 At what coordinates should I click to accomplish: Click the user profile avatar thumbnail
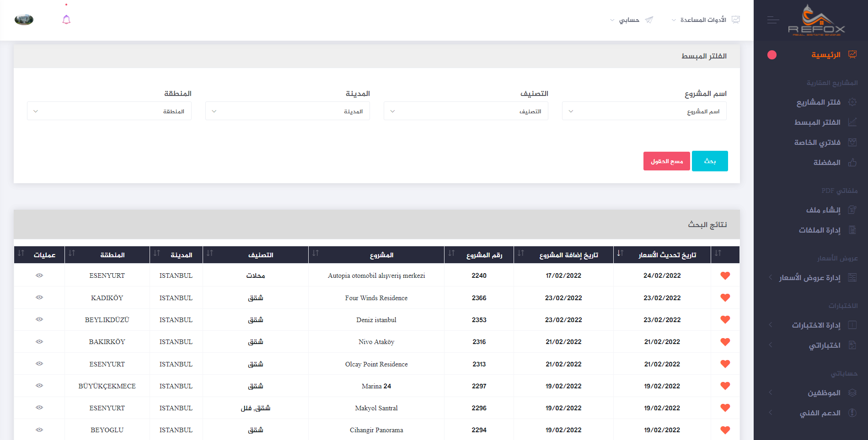(24, 20)
